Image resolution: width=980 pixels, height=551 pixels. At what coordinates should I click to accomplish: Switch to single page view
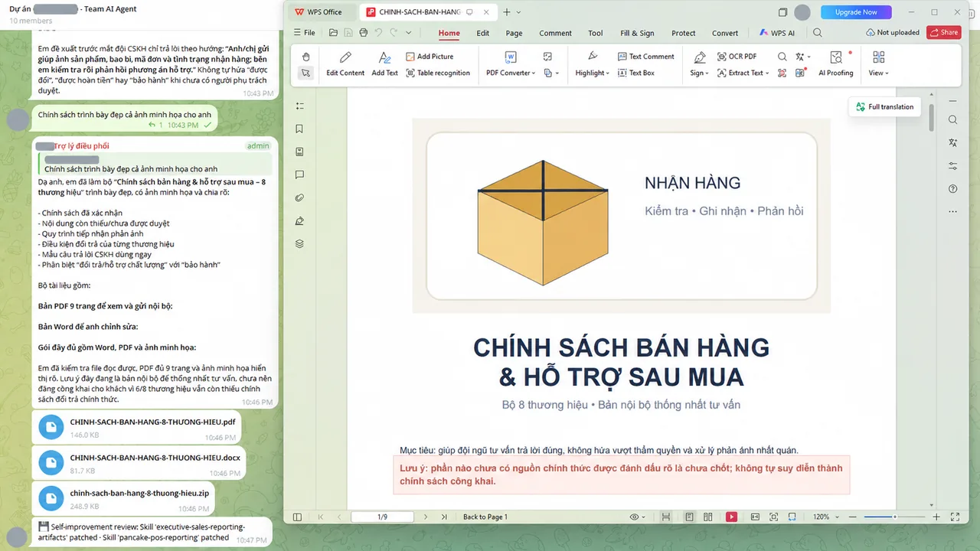(690, 517)
